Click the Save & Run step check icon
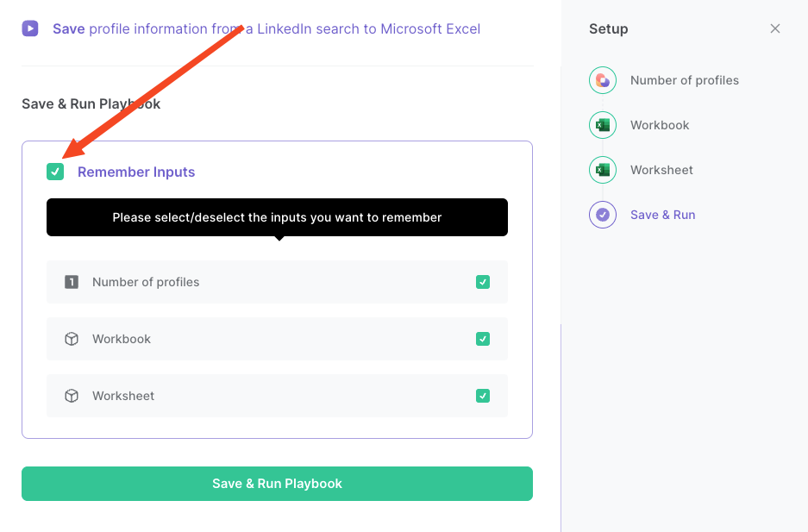Image resolution: width=808 pixels, height=532 pixels. click(x=603, y=215)
